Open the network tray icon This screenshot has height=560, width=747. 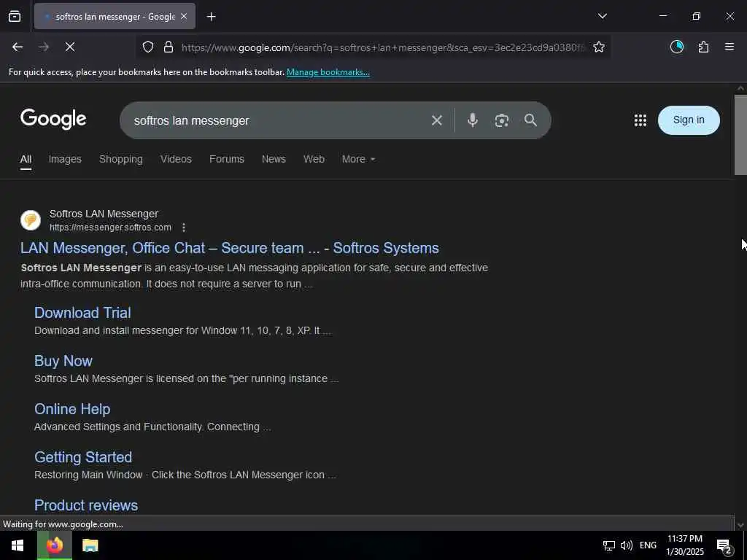pyautogui.click(x=608, y=545)
